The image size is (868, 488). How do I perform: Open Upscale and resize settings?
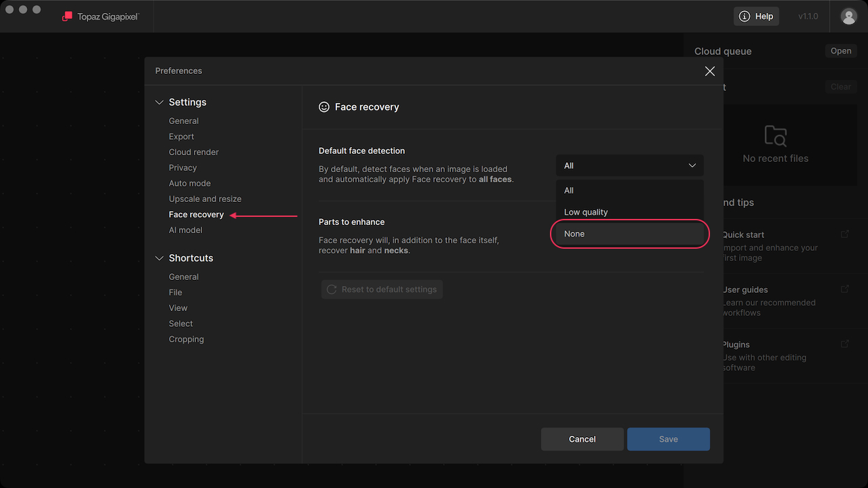pyautogui.click(x=205, y=199)
